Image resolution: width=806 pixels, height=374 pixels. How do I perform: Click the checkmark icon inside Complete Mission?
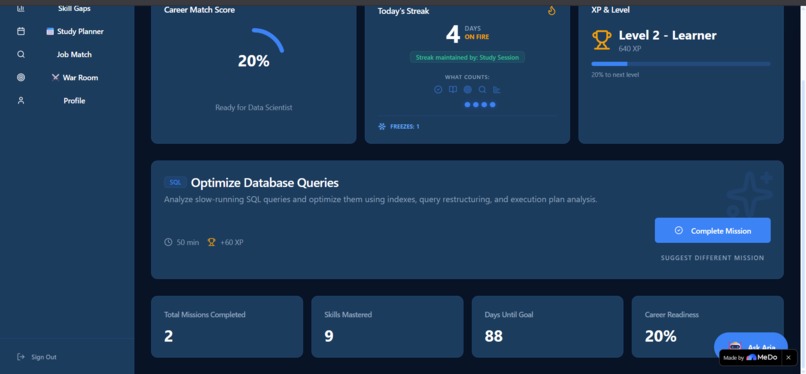(x=679, y=231)
